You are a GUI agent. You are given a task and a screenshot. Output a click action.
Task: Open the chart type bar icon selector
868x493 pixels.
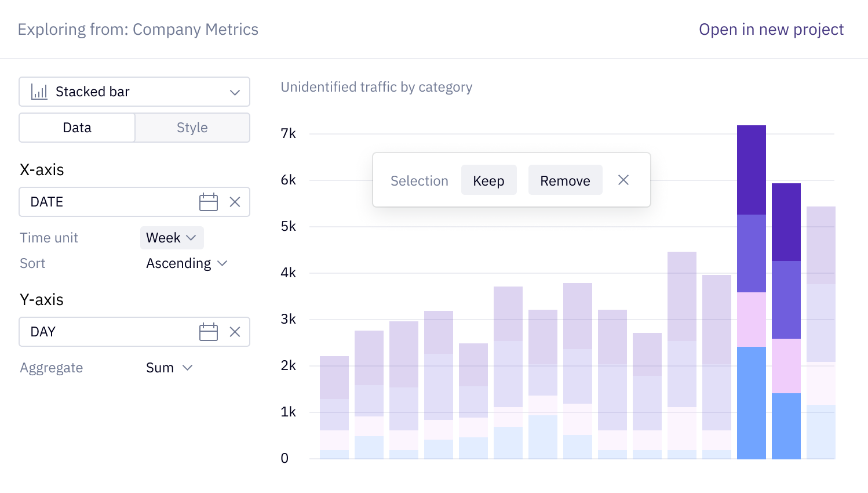38,92
